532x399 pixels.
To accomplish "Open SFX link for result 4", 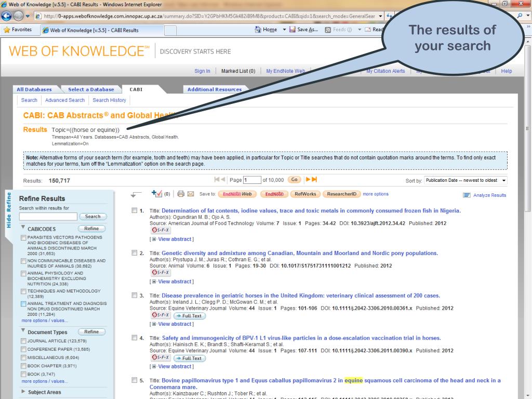I will click(x=161, y=357).
